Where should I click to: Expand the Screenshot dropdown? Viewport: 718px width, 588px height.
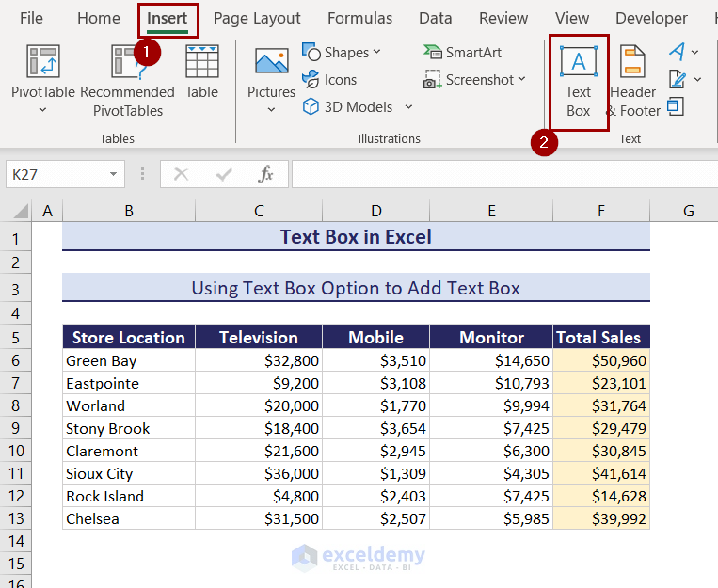[522, 80]
